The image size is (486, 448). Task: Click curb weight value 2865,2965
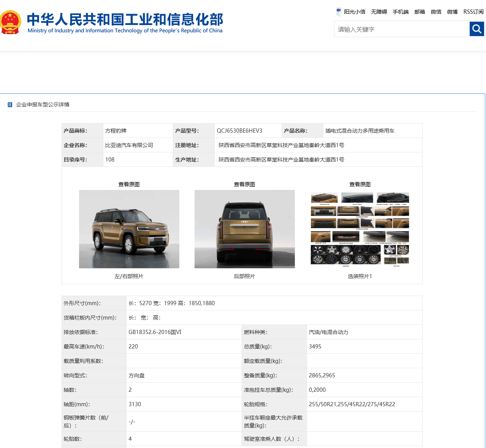pyautogui.click(x=322, y=375)
